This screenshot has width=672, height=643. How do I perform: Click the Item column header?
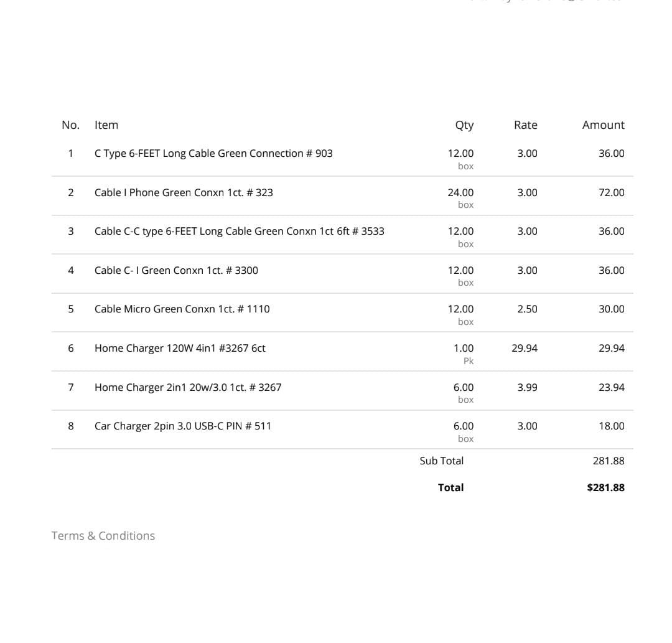click(106, 125)
